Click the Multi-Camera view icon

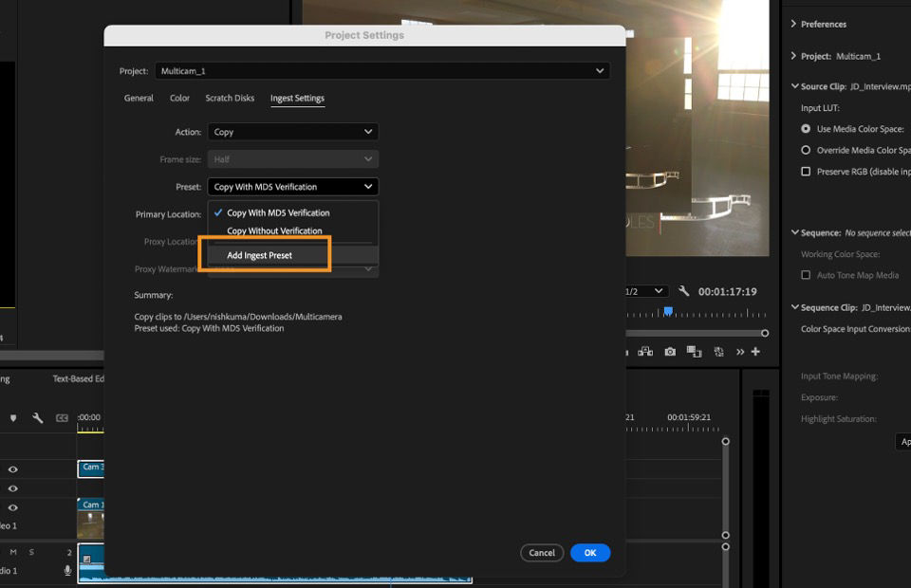tap(645, 352)
